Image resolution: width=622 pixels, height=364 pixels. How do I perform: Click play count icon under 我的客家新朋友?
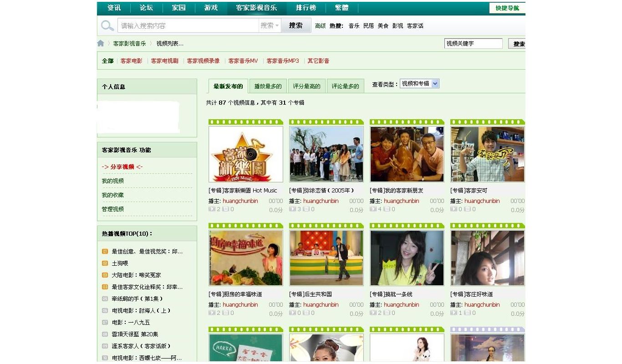point(373,209)
